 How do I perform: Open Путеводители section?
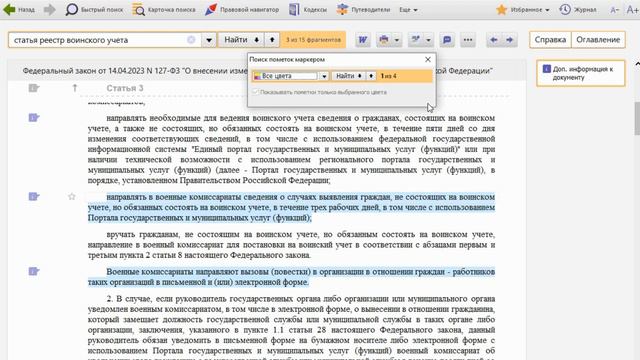(x=363, y=9)
